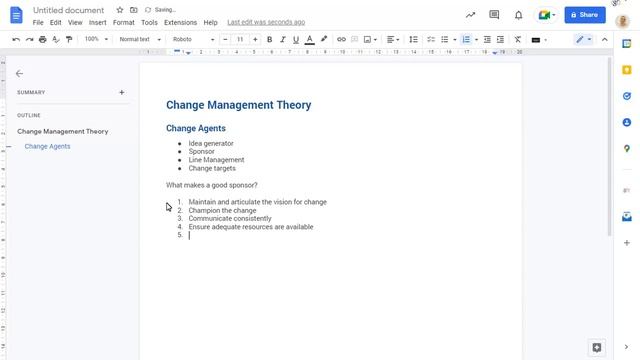Open the notifications bell
Viewport: 640px width, 360px height.
518,15
